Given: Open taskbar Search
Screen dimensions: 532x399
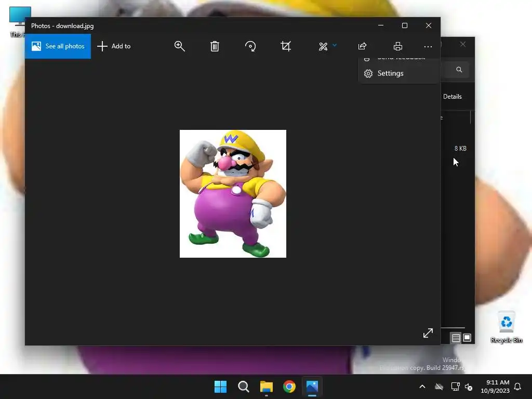Looking at the screenshot, I should tap(243, 387).
